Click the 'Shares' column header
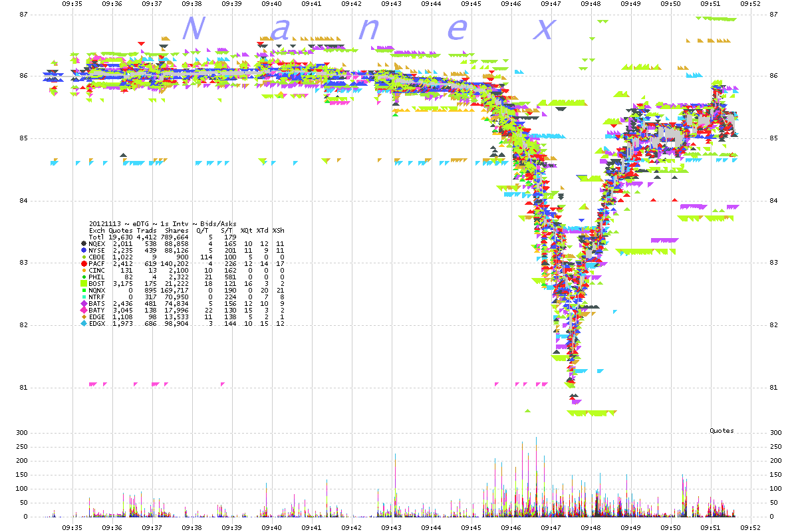Viewport: 798px width, 532px height. pos(176,231)
